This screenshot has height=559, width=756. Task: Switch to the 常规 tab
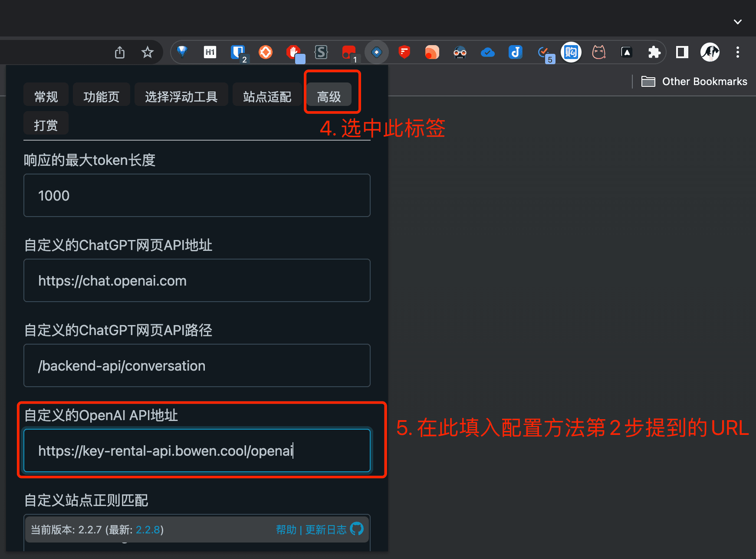tap(46, 96)
